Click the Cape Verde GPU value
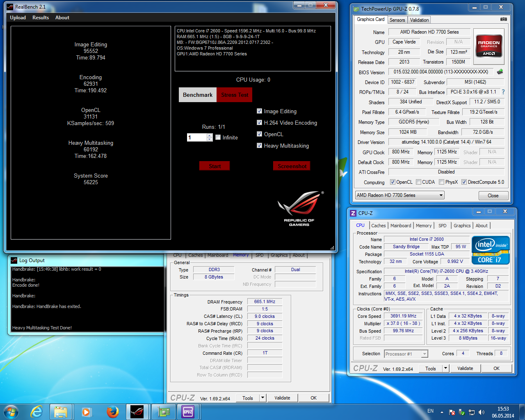525x420 pixels. tap(404, 42)
